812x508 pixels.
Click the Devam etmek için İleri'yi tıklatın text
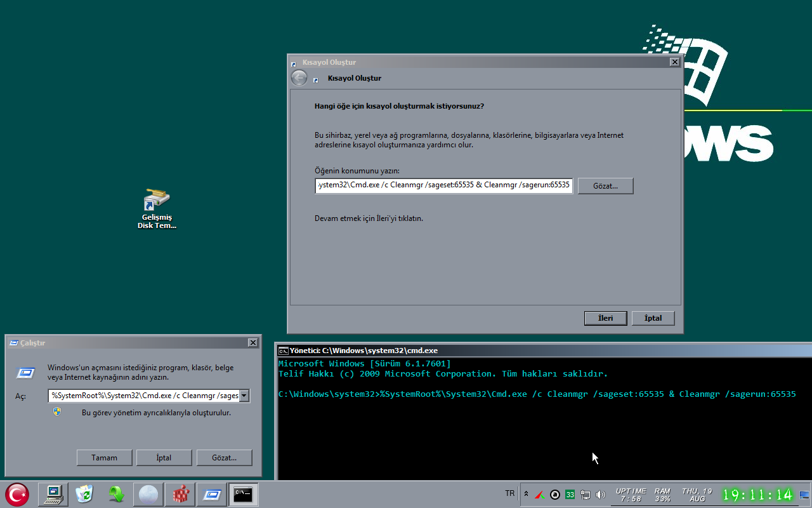(x=369, y=218)
